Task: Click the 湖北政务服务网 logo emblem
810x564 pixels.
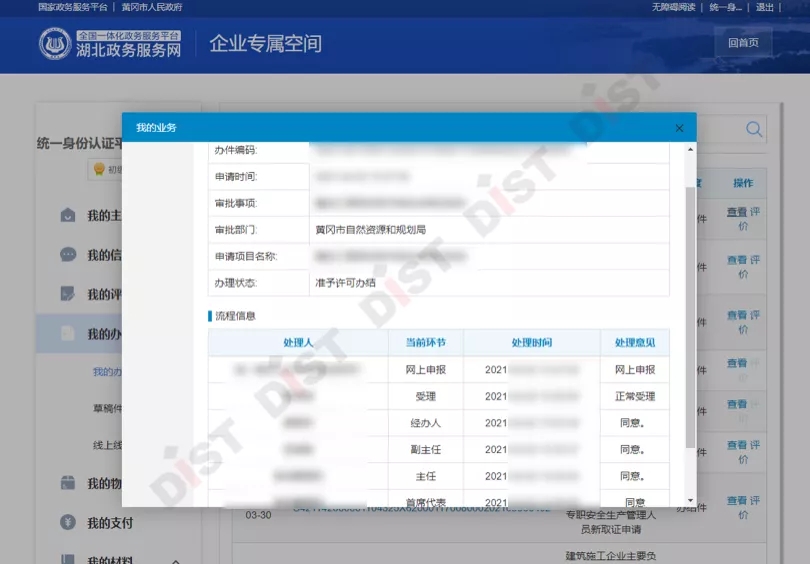Action: pyautogui.click(x=55, y=43)
